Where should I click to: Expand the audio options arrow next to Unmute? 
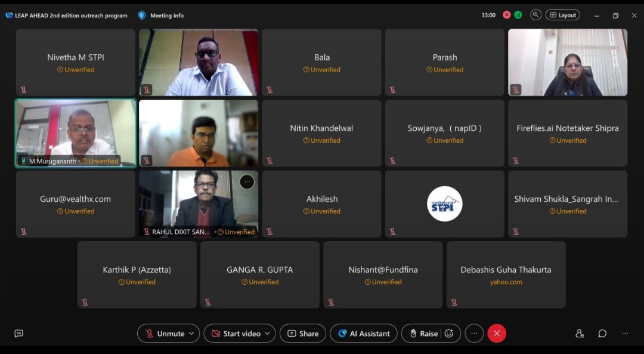(192, 334)
